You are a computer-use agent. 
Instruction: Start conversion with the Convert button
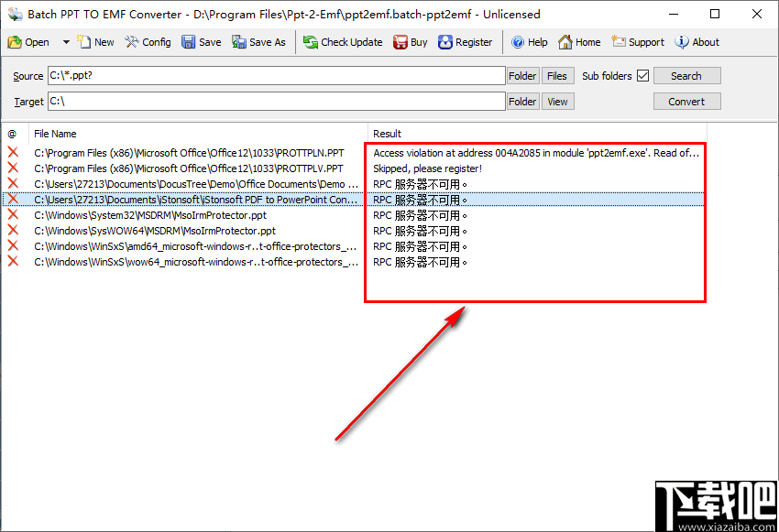pos(686,101)
